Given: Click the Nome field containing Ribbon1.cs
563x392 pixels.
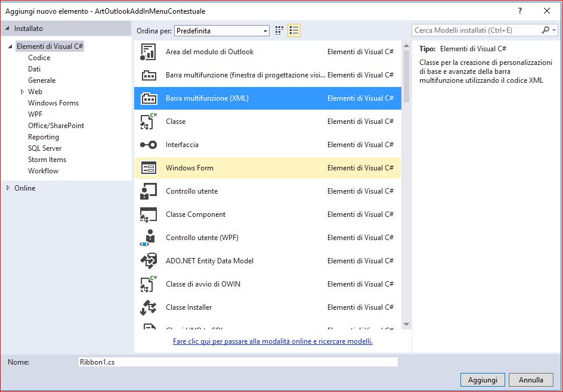Looking at the screenshot, I should point(238,362).
